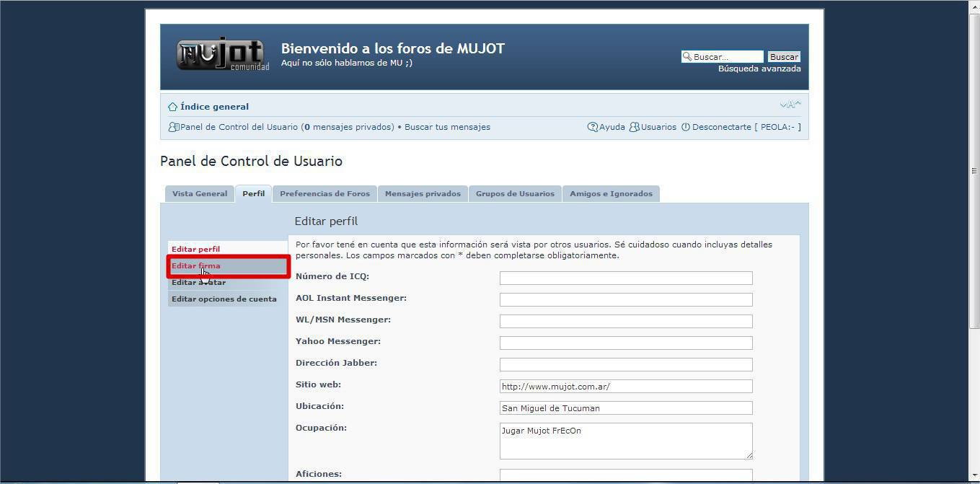Click the magnifier icon in search box

[x=687, y=57]
